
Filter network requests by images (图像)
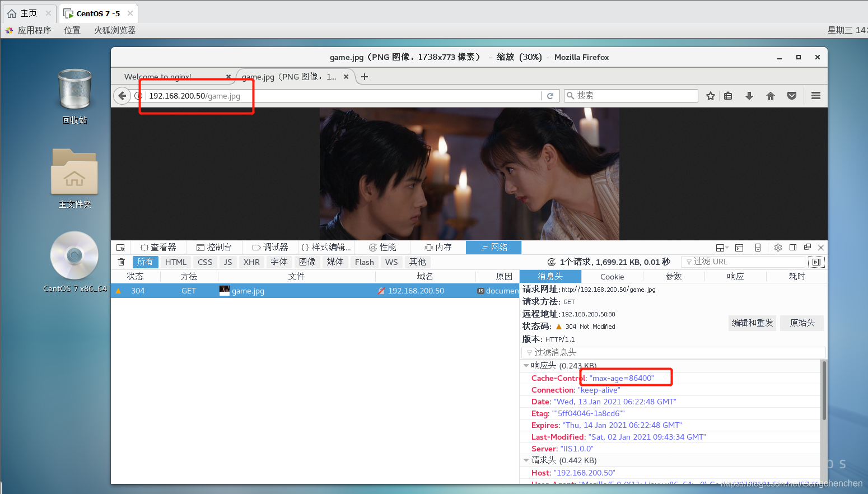click(x=307, y=262)
